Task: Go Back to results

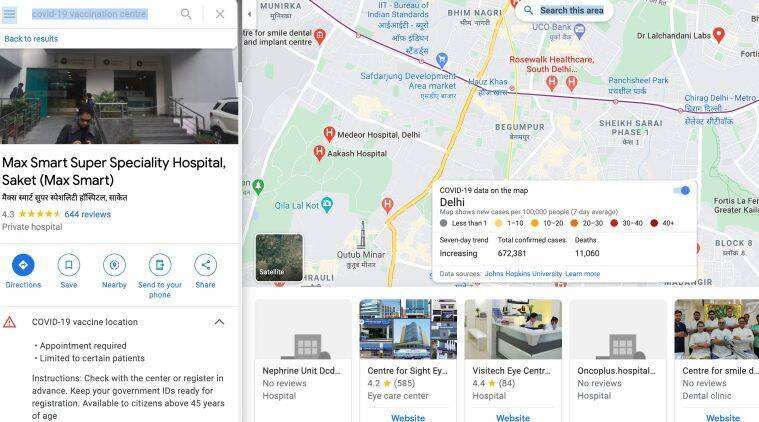Action: (31, 39)
